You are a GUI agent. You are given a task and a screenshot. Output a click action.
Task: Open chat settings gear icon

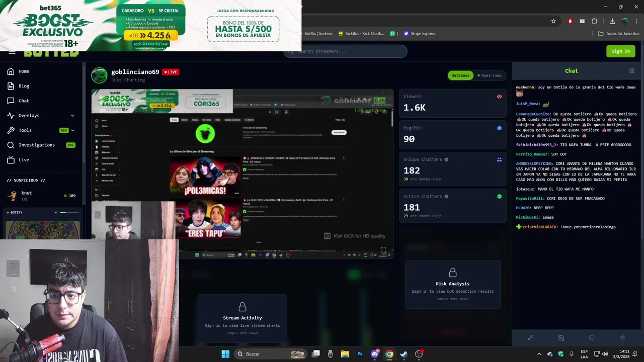tap(632, 71)
